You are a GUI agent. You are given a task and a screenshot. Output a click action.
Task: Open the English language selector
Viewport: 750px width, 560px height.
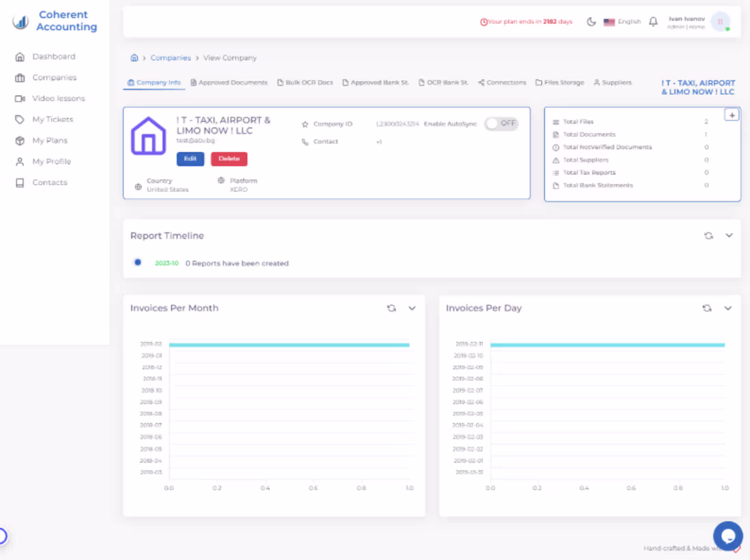click(x=622, y=22)
